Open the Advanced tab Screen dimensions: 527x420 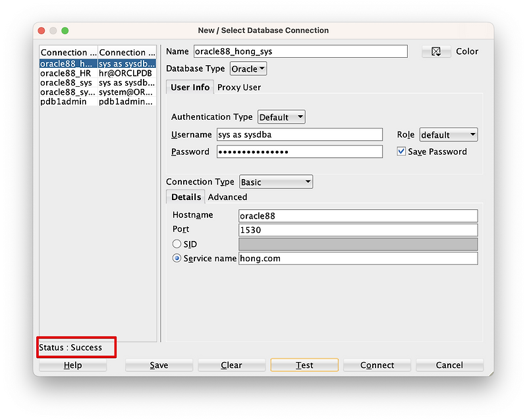coord(227,197)
